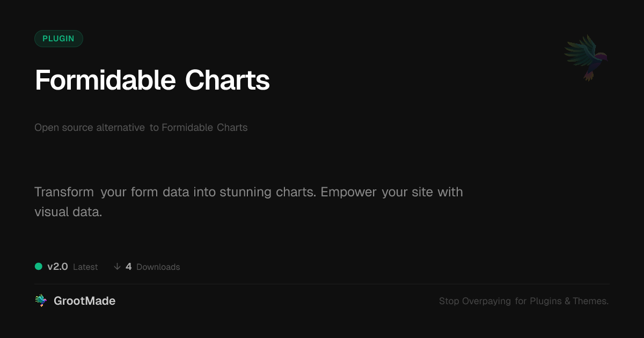644x338 pixels.
Task: Click the 'Empower your site with' text
Action: tap(392, 192)
